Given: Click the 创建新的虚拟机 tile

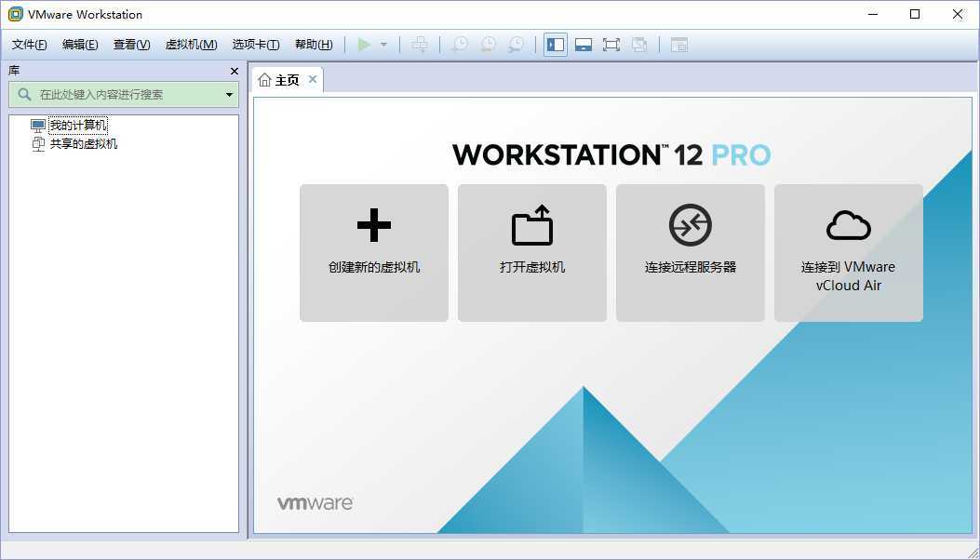Looking at the screenshot, I should [374, 252].
